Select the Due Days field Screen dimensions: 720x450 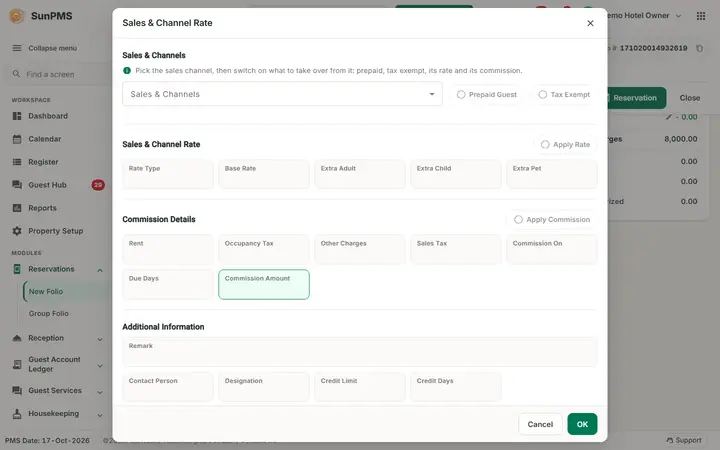[168, 284]
